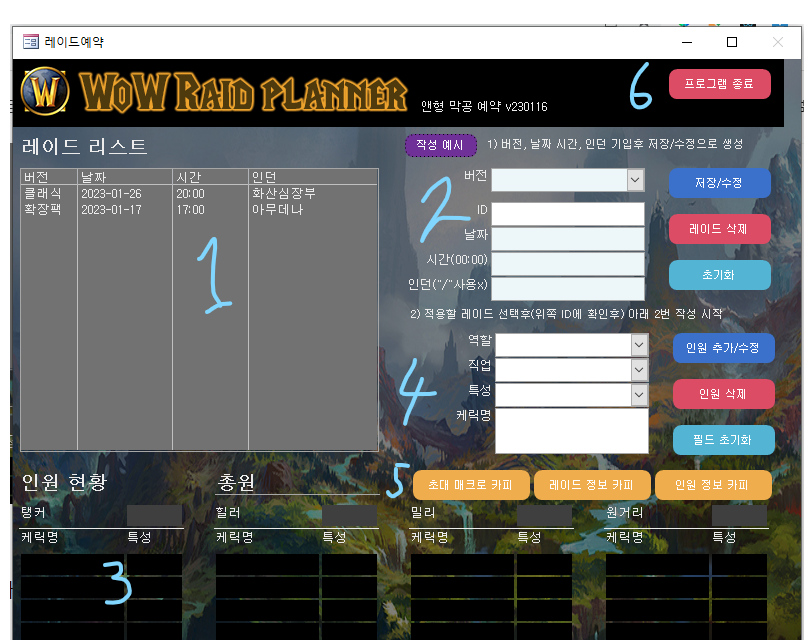Click the 아무데나 dungeon cell
The image size is (810, 640).
tap(277, 210)
